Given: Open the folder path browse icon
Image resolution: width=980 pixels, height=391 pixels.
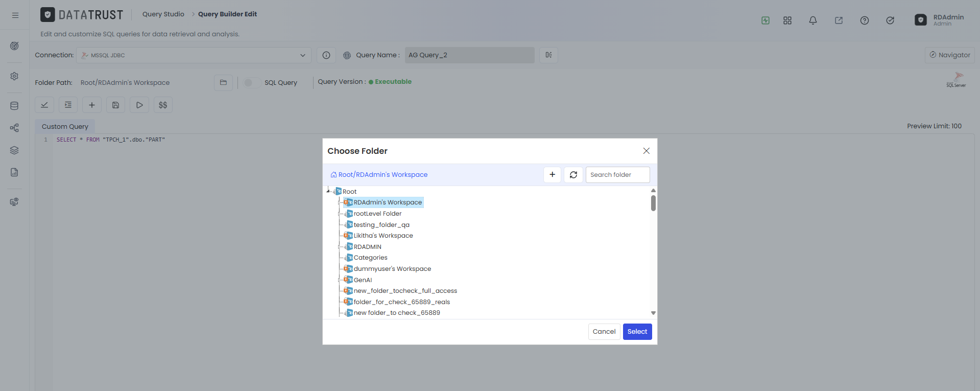Looking at the screenshot, I should coord(223,82).
